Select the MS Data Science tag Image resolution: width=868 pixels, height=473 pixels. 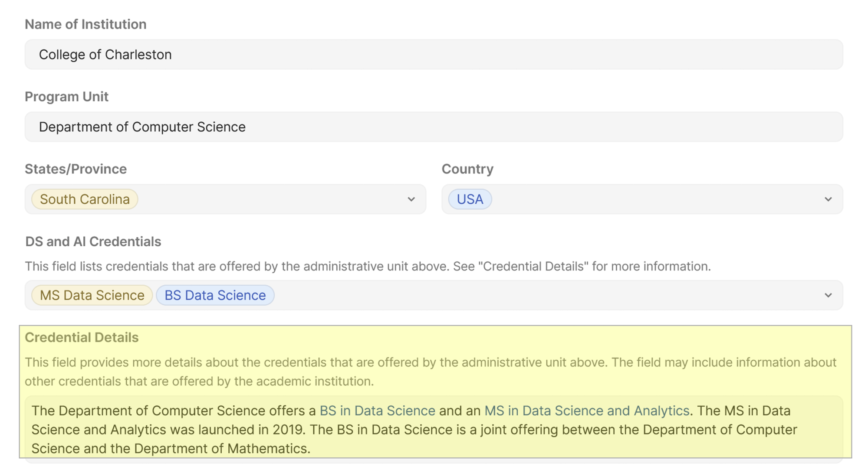92,295
